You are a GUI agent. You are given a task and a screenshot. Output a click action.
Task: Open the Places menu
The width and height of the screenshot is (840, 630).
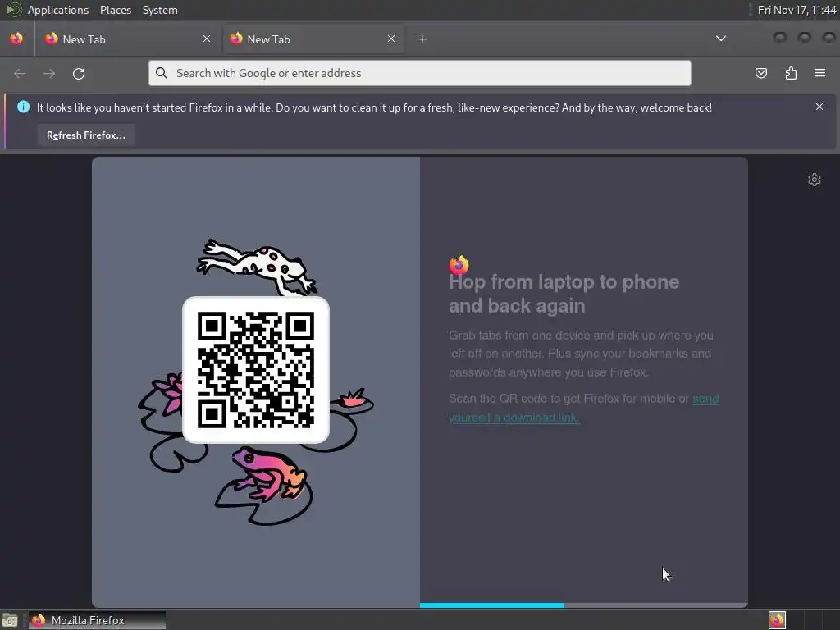(x=115, y=10)
